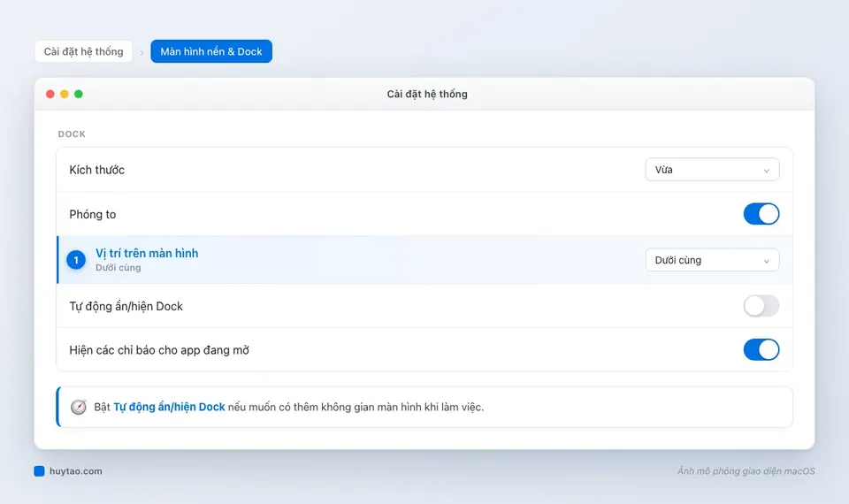Click the Phóng to label
Image resolution: width=849 pixels, height=504 pixels.
(93, 214)
